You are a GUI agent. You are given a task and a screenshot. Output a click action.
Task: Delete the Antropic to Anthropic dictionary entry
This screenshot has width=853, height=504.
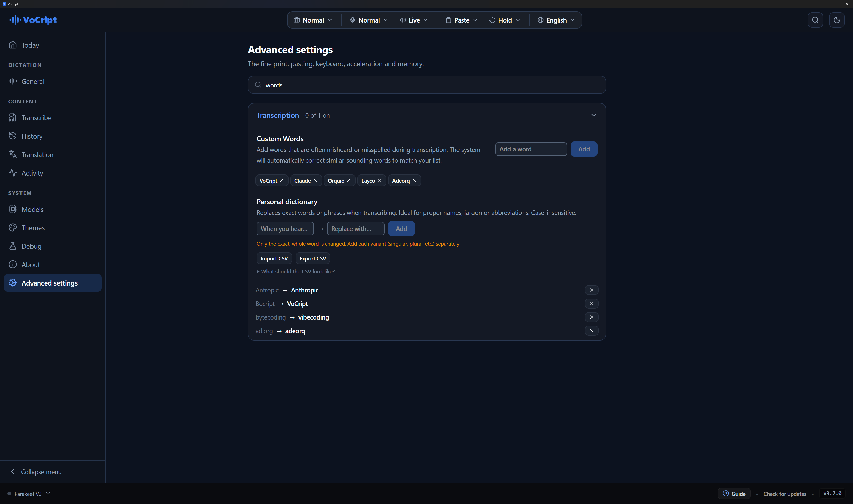(591, 290)
